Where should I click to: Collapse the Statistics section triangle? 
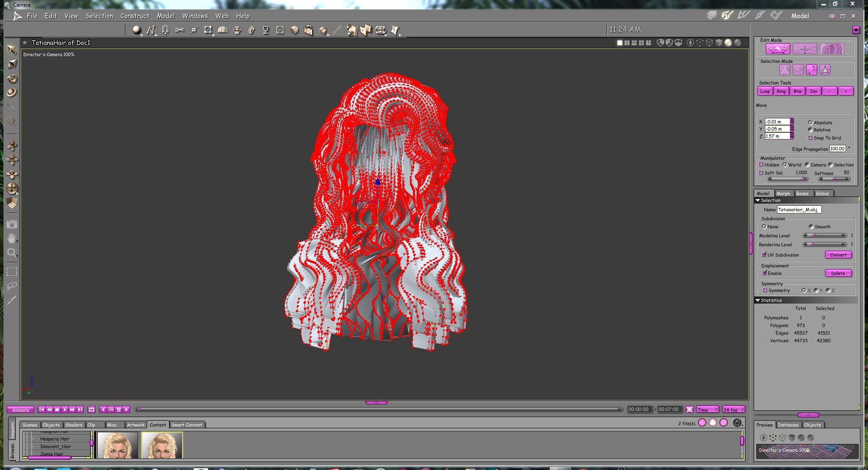758,300
